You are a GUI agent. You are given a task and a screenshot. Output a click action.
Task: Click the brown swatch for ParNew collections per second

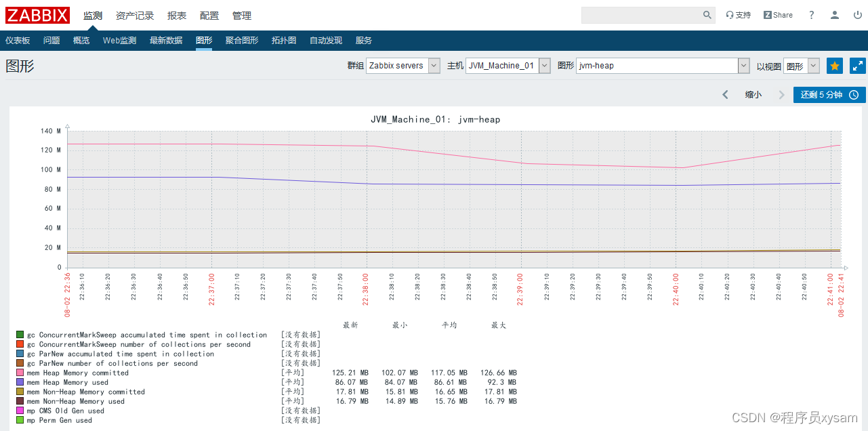point(20,363)
